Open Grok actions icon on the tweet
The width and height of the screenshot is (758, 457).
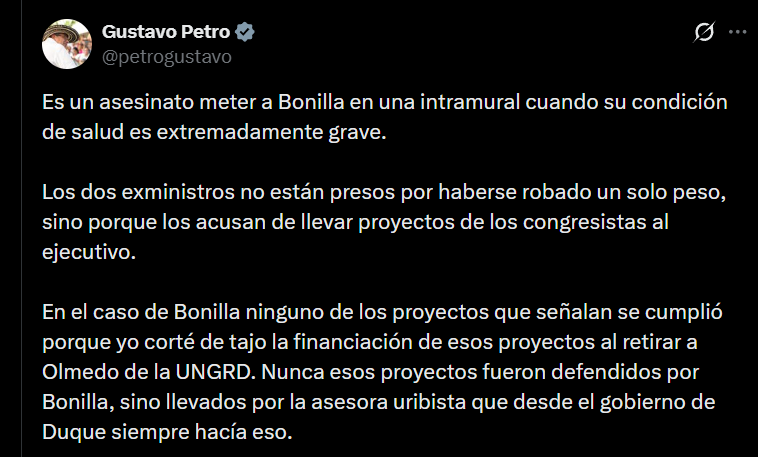(704, 33)
